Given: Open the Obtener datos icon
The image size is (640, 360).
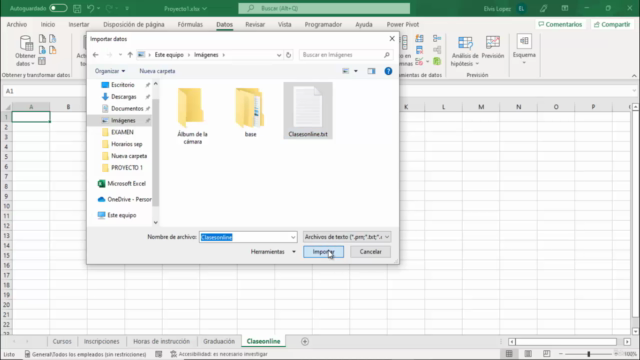Looking at the screenshot, I should coord(25,43).
